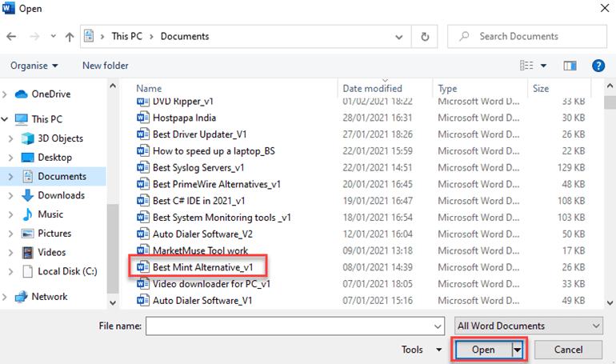Click the Up one level arrow
The height and width of the screenshot is (364, 616).
pos(70,37)
